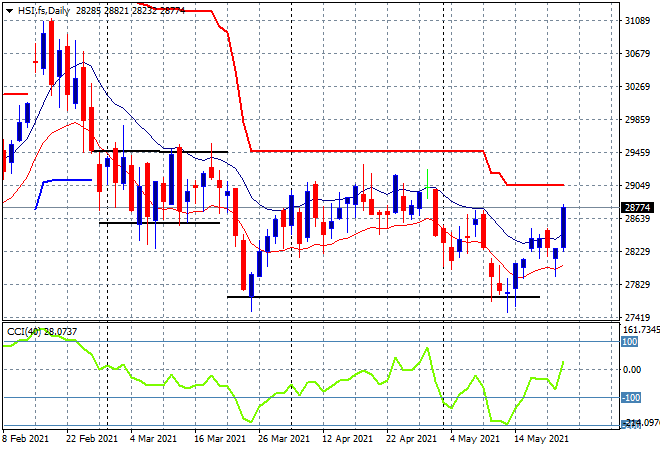
Task: Click the 29049 price axis label
Action: 637,186
